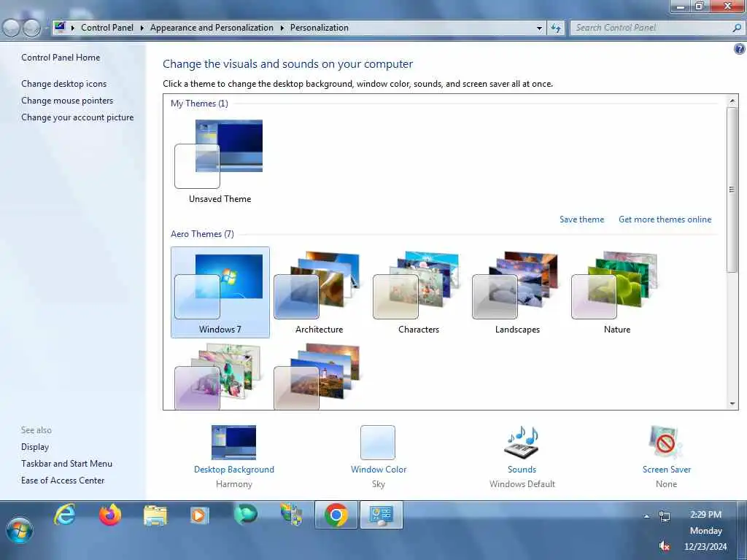This screenshot has height=560, width=747.
Task: Click the theme list scroll down arrow
Action: (x=732, y=404)
